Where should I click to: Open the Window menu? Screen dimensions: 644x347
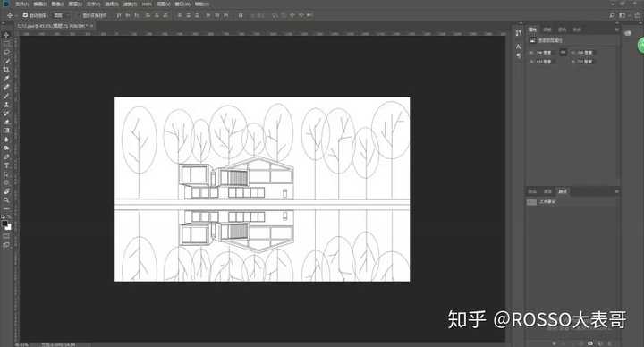click(182, 4)
